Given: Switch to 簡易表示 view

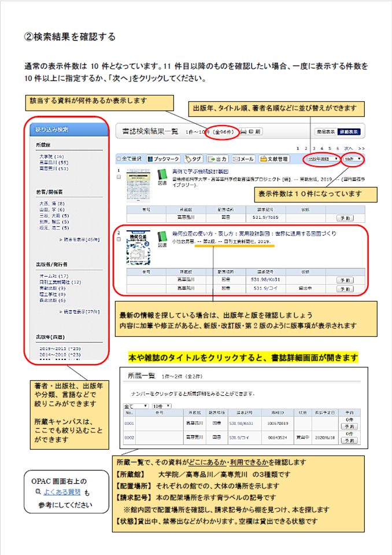Looking at the screenshot, I should coord(325,131).
